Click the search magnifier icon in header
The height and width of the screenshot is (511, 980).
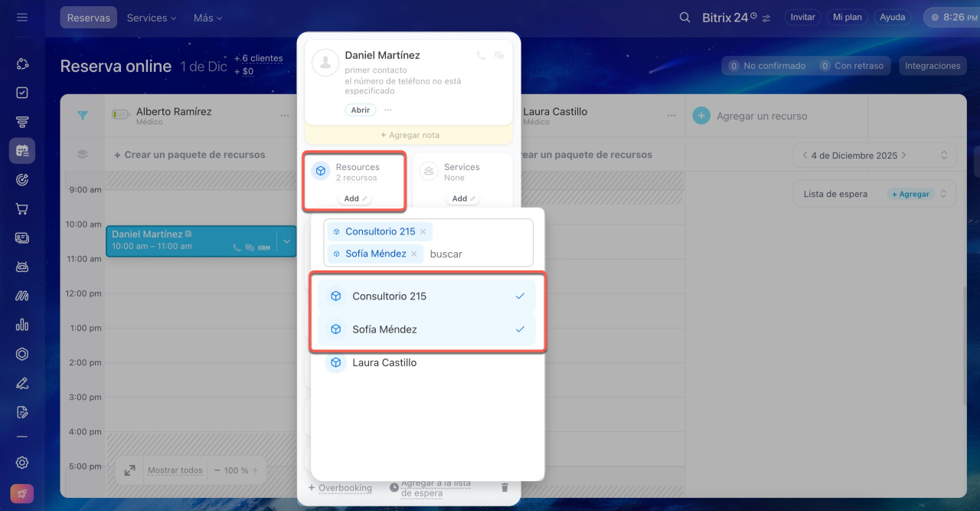click(x=684, y=18)
